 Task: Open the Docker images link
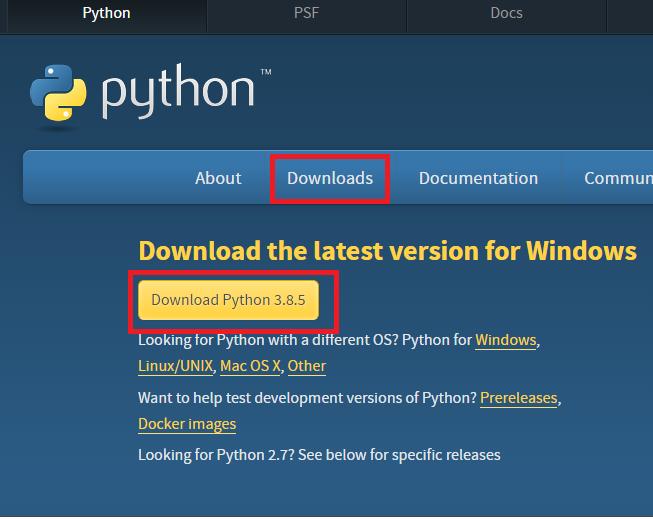(187, 424)
